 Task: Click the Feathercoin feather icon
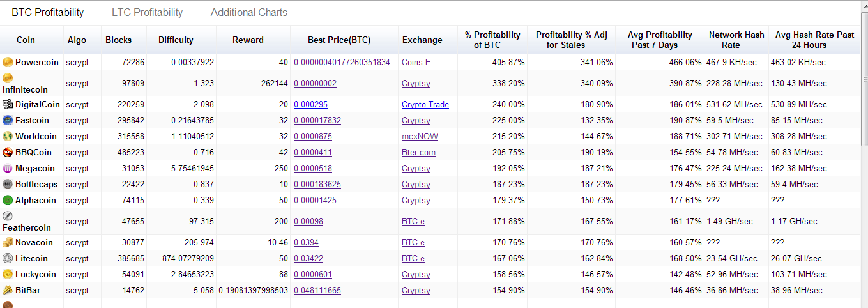[8, 215]
